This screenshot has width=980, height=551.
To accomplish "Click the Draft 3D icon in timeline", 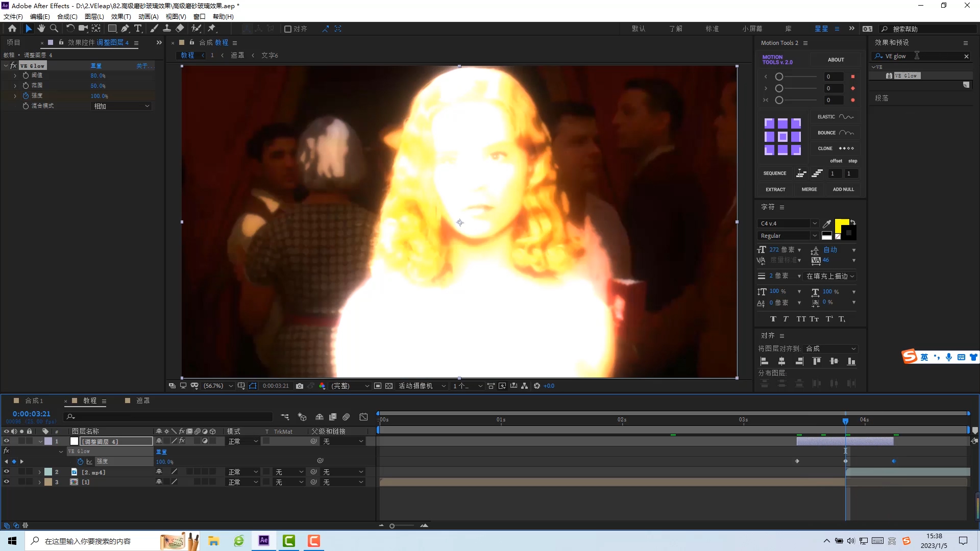I will click(x=302, y=417).
